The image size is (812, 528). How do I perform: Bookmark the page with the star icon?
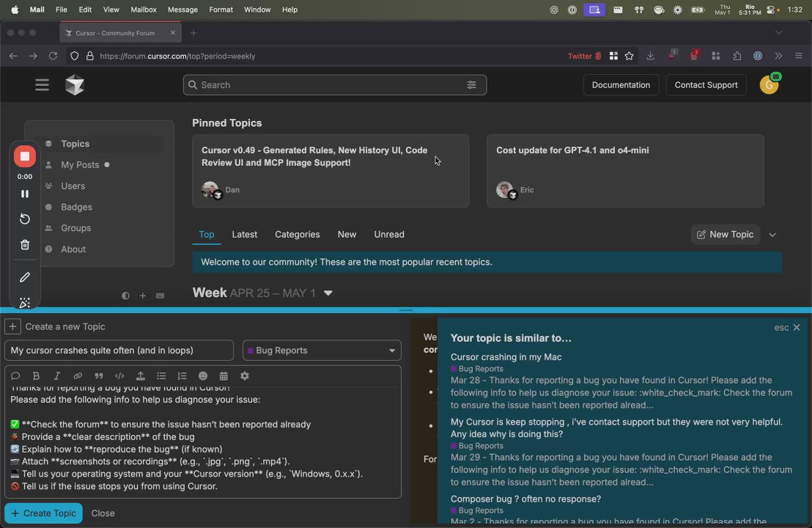[630, 56]
